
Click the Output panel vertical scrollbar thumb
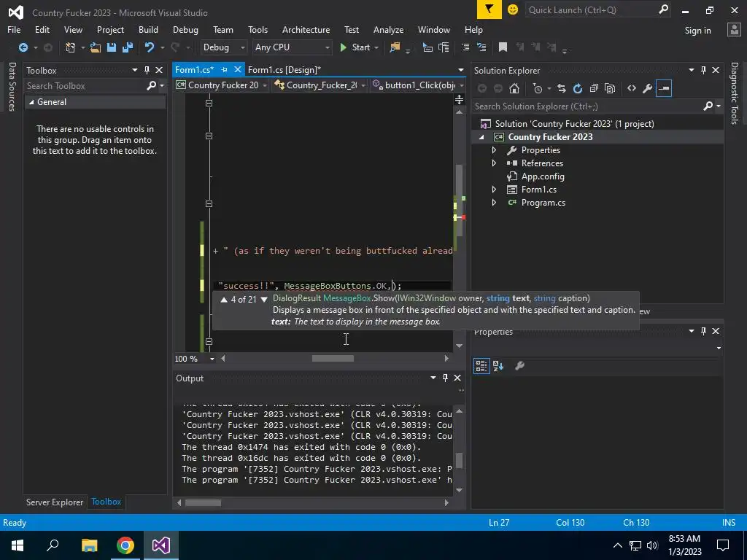460,460
